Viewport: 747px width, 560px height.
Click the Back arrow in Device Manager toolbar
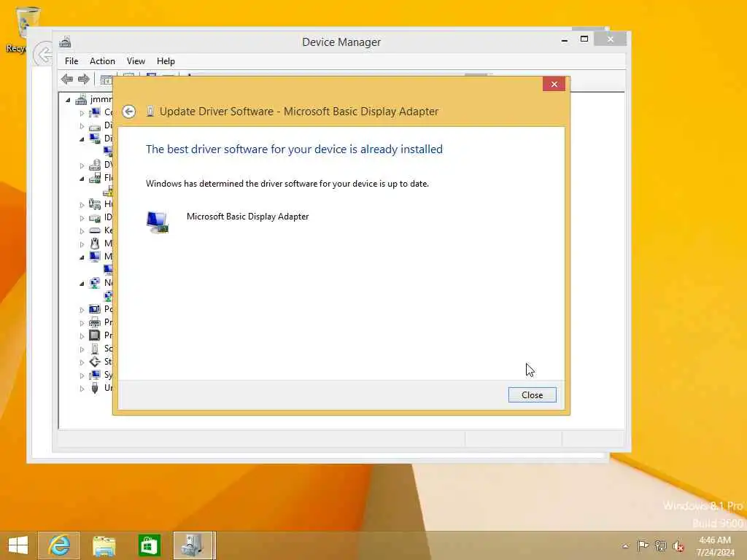[x=67, y=79]
